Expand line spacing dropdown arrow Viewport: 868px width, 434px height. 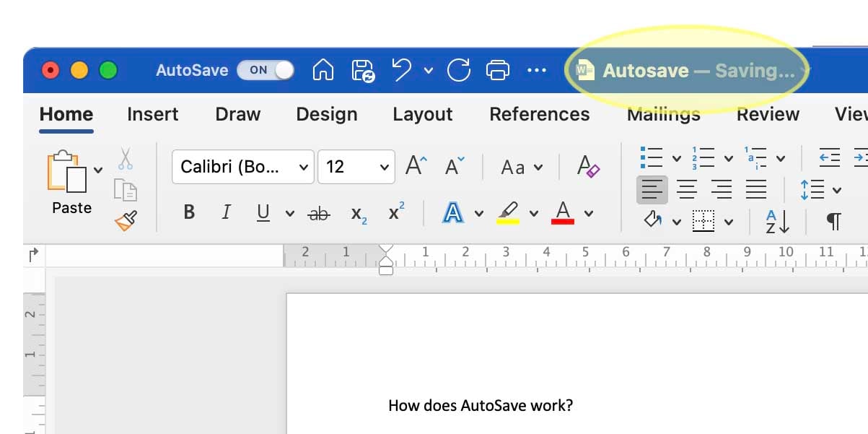coord(837,191)
